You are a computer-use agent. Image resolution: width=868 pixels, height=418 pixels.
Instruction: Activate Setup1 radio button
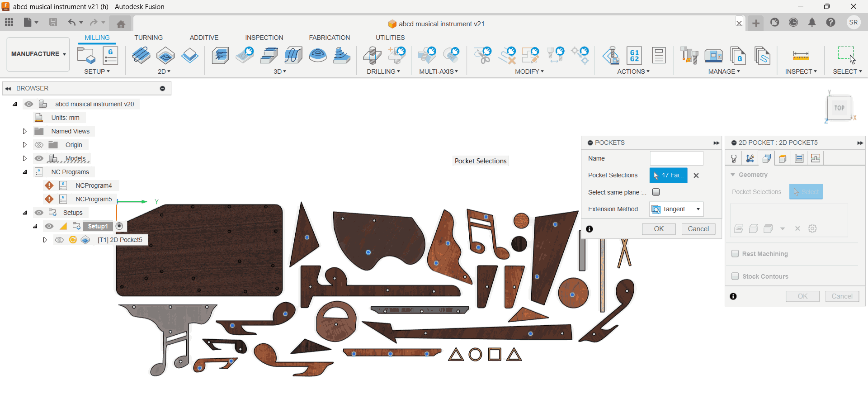pyautogui.click(x=119, y=226)
